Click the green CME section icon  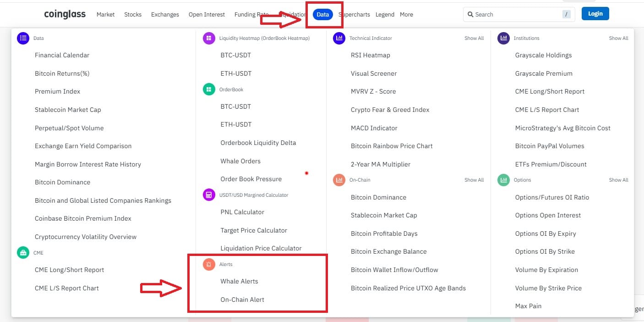coord(23,253)
